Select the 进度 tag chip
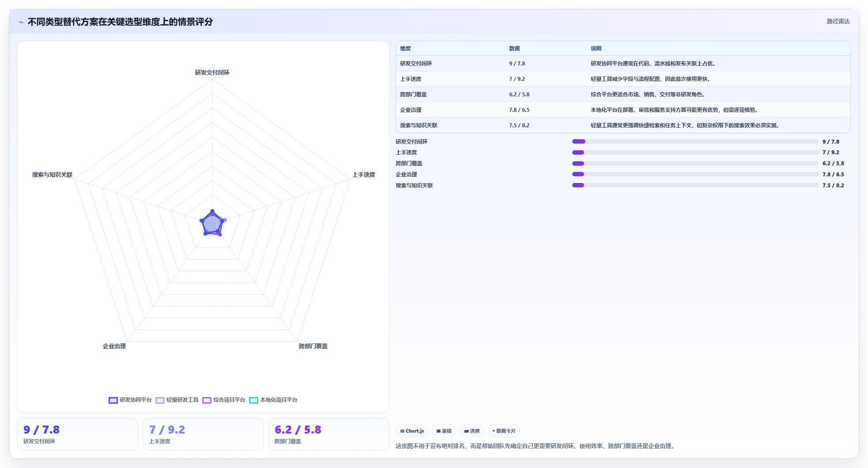 472,431
